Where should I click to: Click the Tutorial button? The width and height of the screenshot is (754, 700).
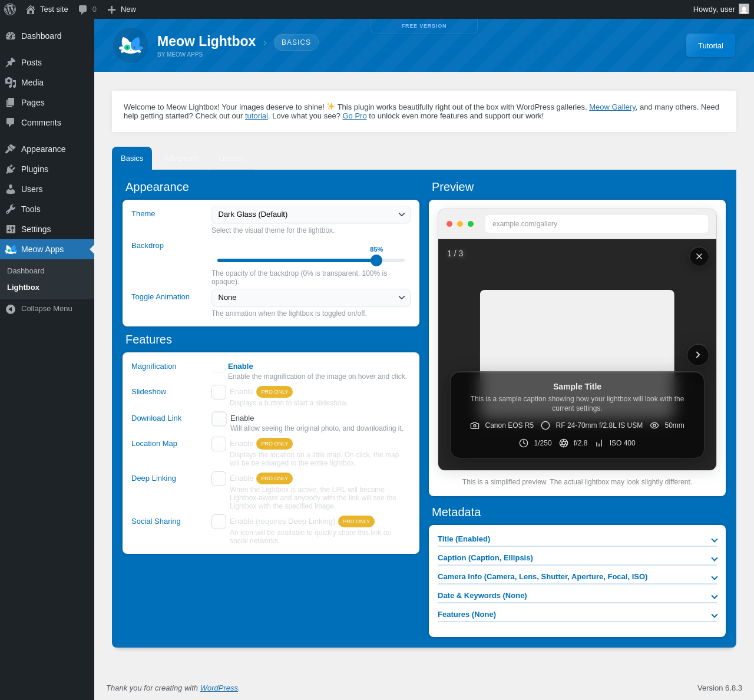[710, 45]
